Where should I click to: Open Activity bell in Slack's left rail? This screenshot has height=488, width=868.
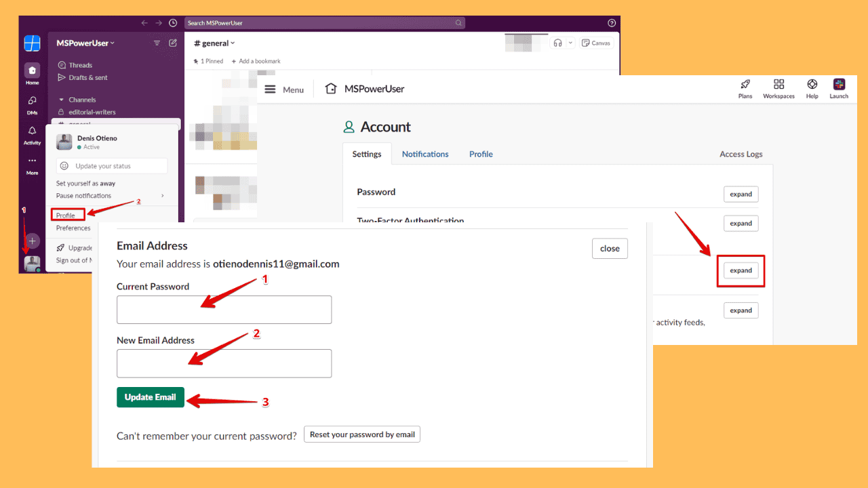pyautogui.click(x=32, y=134)
